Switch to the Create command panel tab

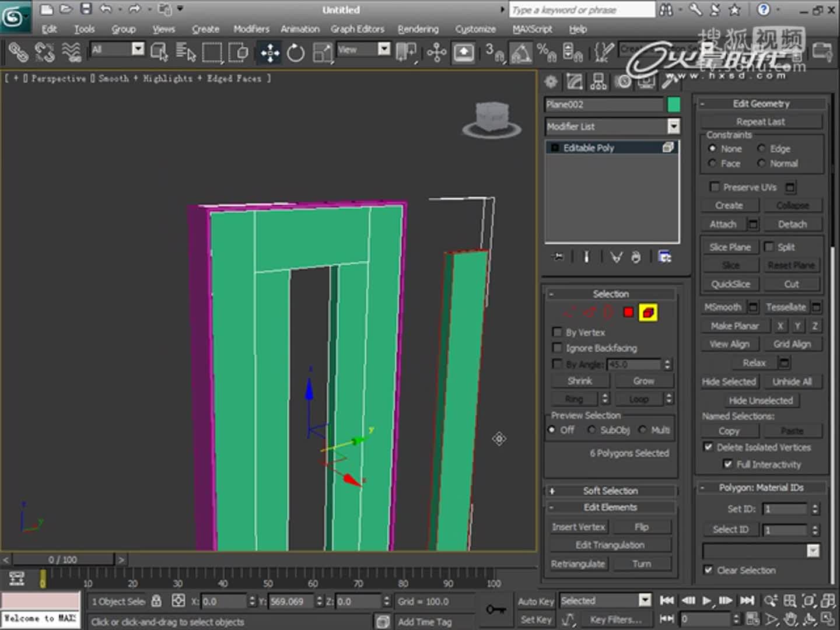click(x=550, y=81)
